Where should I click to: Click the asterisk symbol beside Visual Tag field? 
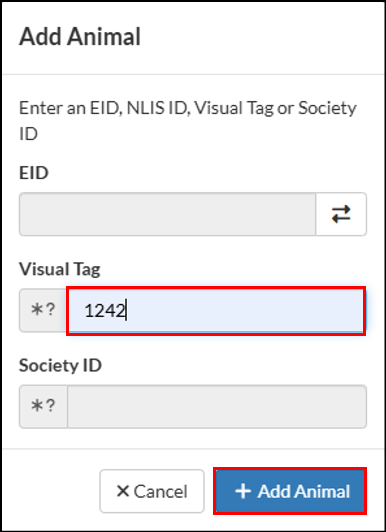pos(36,309)
